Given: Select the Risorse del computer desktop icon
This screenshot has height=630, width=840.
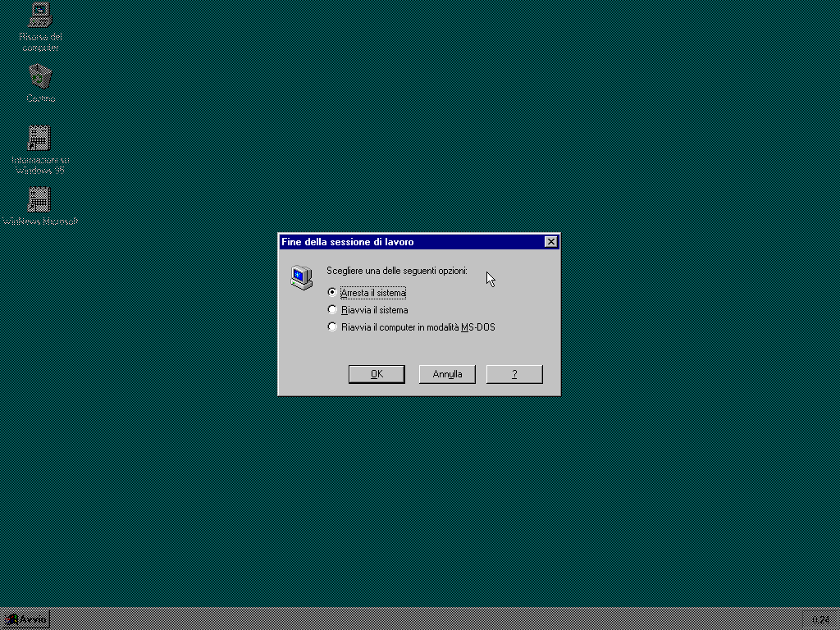Looking at the screenshot, I should click(x=39, y=15).
